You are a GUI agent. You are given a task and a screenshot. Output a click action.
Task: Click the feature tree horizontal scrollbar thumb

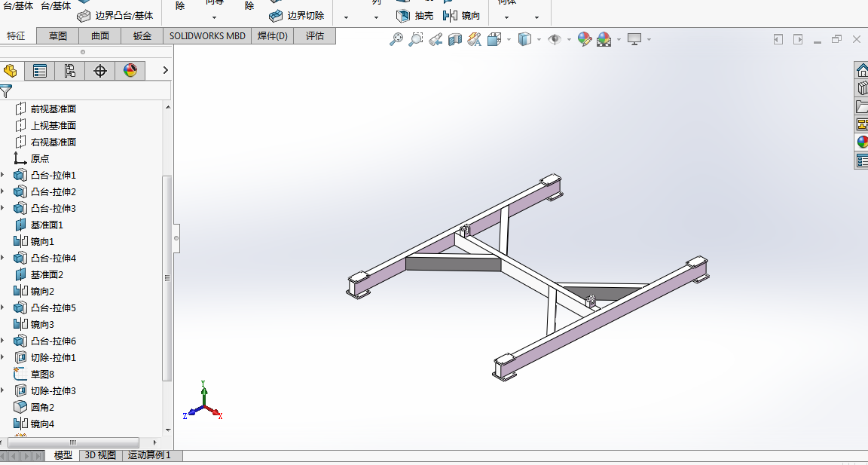[x=73, y=443]
